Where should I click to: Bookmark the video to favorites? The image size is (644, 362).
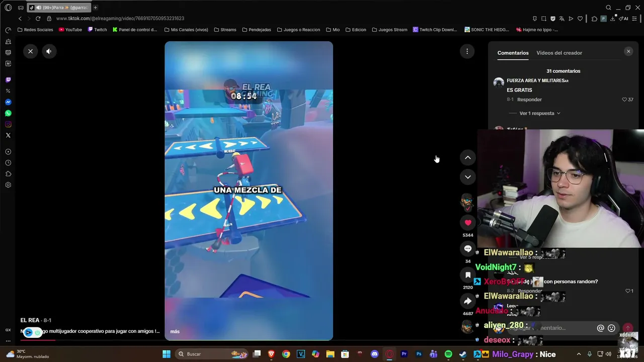point(468,275)
